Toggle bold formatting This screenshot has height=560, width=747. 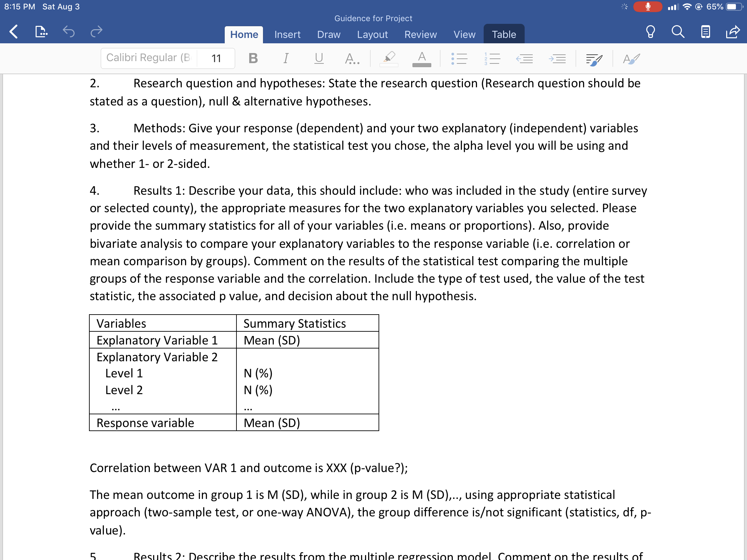click(253, 58)
